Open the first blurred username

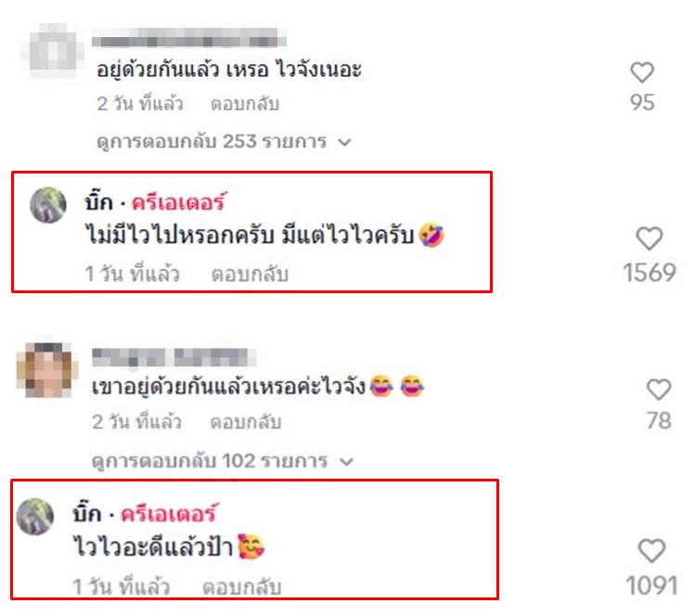coord(188,37)
